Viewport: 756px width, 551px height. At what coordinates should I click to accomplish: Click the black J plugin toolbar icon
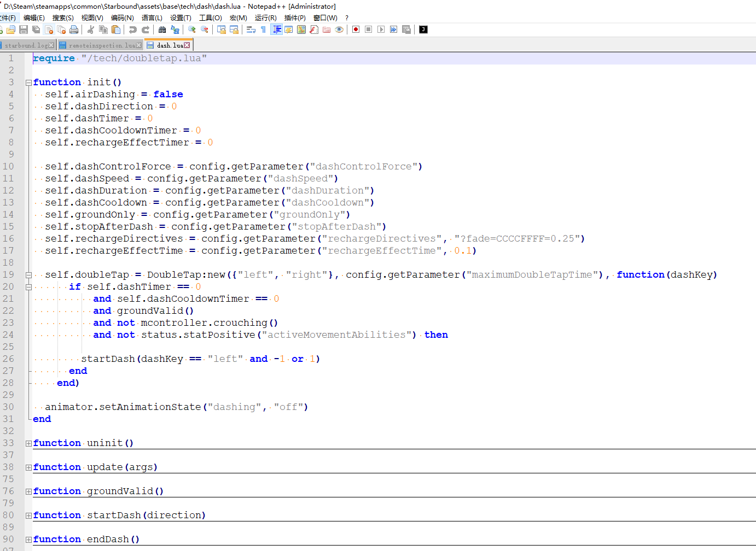pyautogui.click(x=423, y=30)
